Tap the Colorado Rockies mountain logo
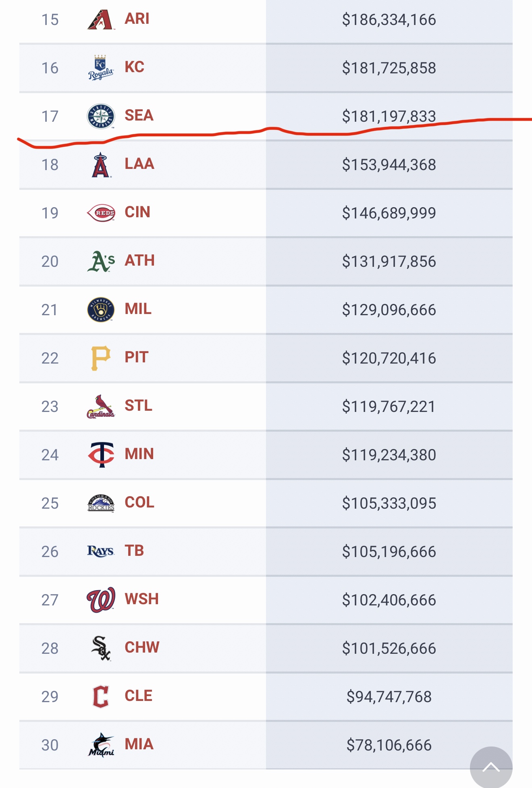The width and height of the screenshot is (532, 788). (101, 503)
